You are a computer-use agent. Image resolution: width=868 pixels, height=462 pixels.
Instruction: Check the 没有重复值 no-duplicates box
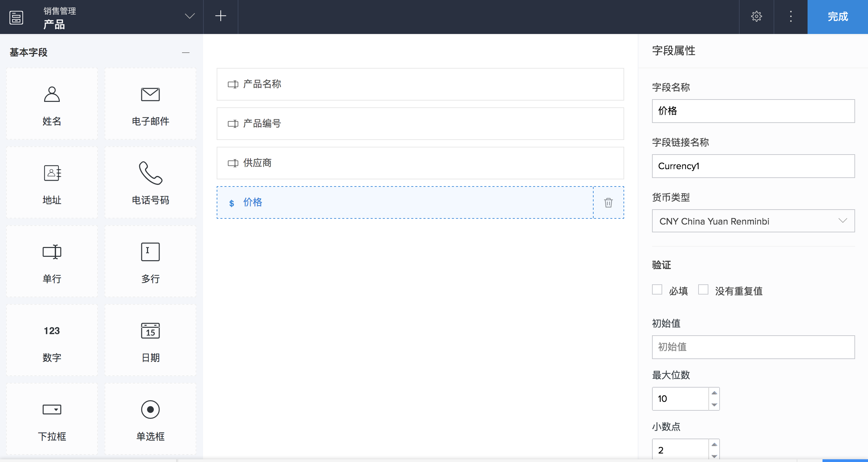point(703,290)
